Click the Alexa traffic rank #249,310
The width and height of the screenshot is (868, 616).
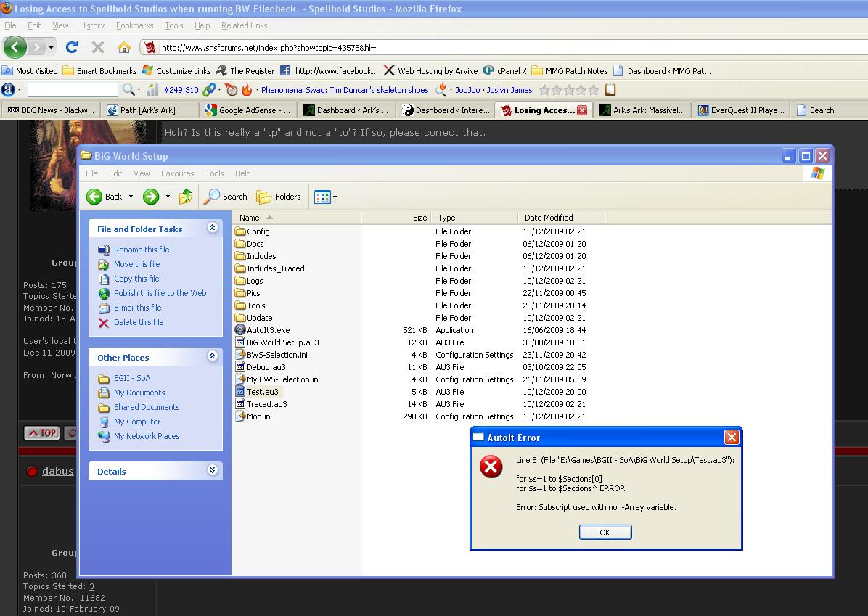(181, 90)
